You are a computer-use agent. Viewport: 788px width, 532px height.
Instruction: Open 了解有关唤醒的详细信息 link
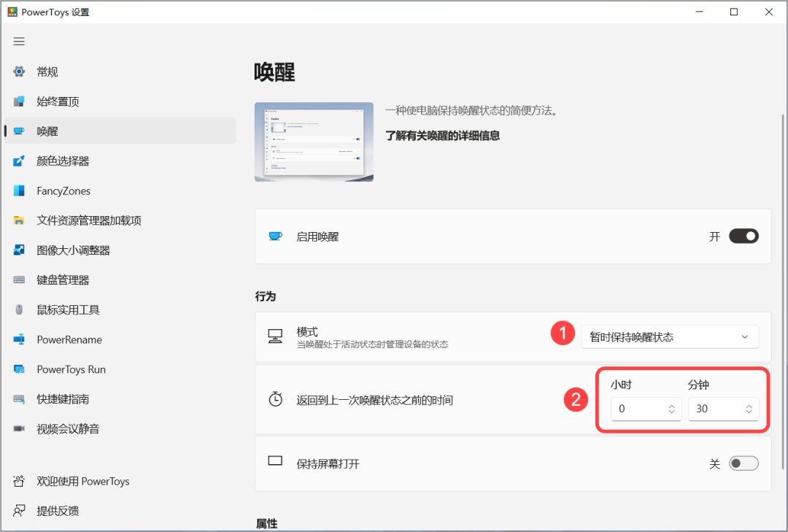[x=442, y=136]
